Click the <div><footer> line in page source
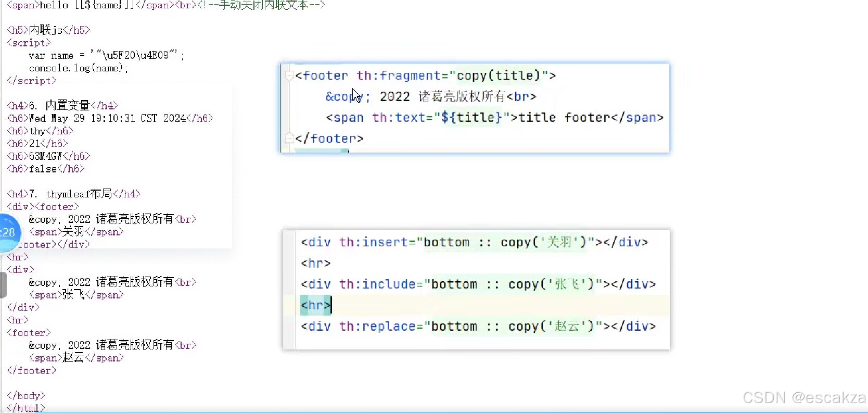The width and height of the screenshot is (868, 413). pyautogui.click(x=43, y=207)
